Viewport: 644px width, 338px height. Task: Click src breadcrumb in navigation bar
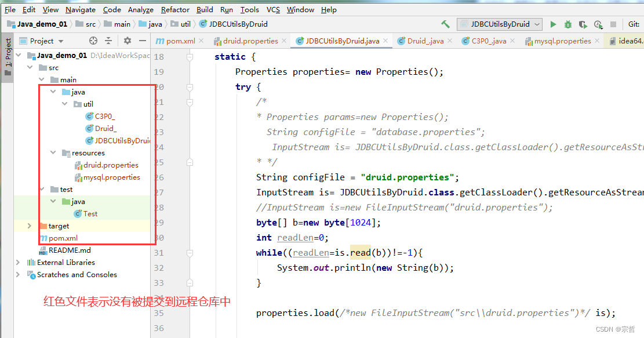click(x=86, y=24)
